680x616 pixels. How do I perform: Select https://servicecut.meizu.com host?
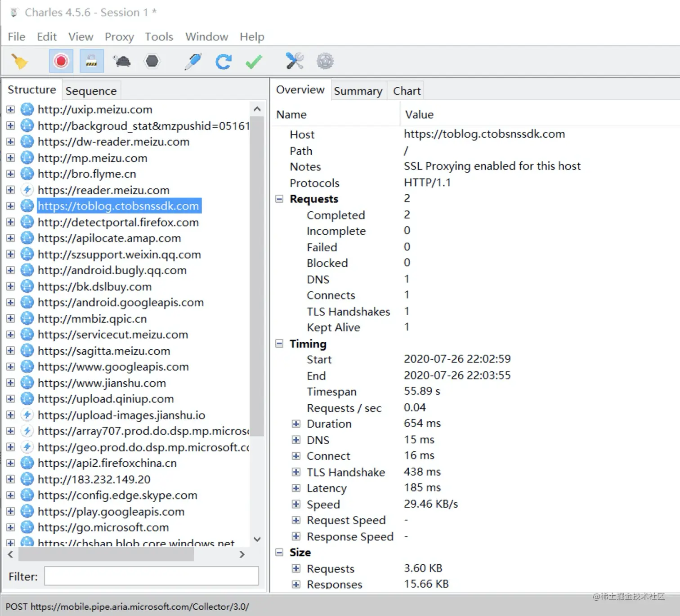[x=113, y=335]
